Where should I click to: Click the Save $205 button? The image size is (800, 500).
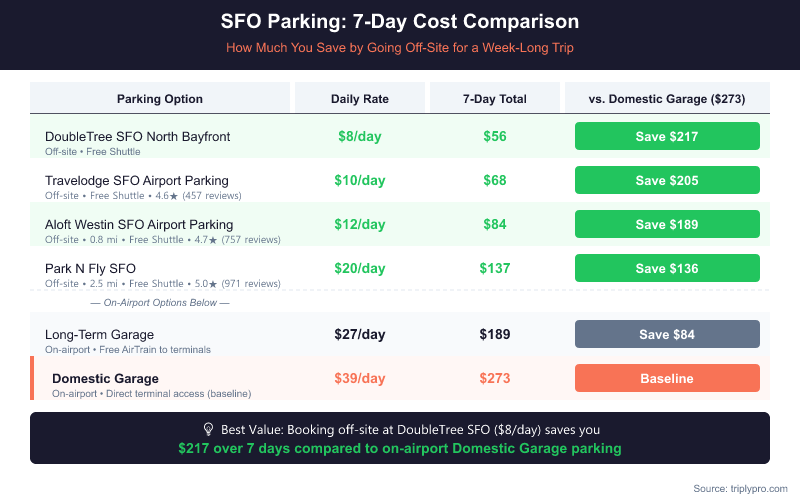[x=667, y=180]
